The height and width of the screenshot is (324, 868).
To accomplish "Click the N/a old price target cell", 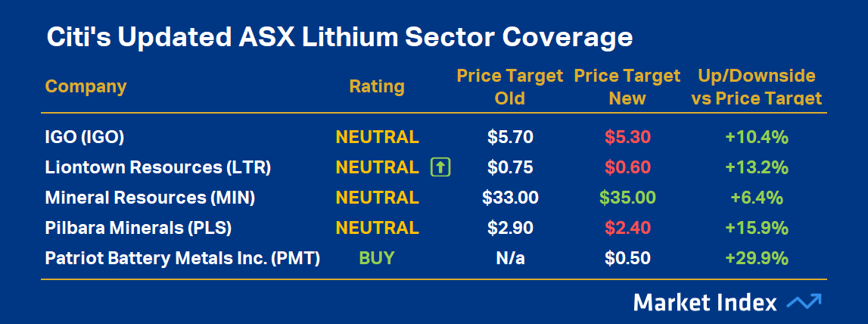I will pos(509,258).
